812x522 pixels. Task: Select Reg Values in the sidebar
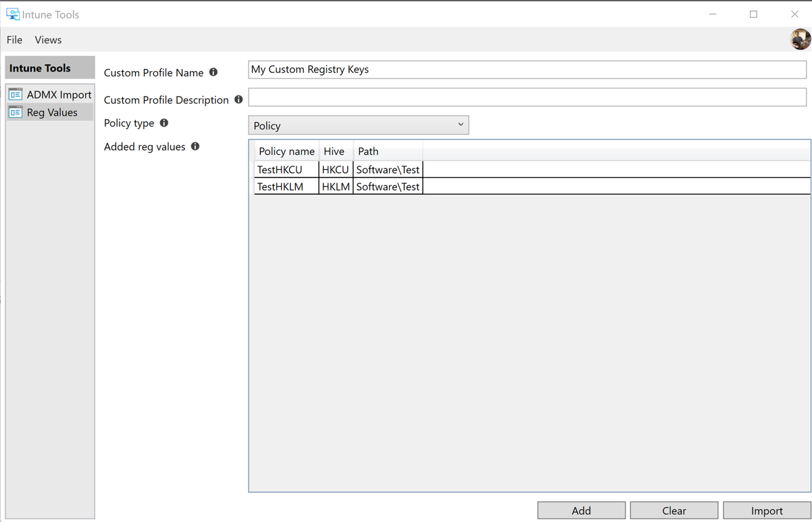[x=51, y=112]
